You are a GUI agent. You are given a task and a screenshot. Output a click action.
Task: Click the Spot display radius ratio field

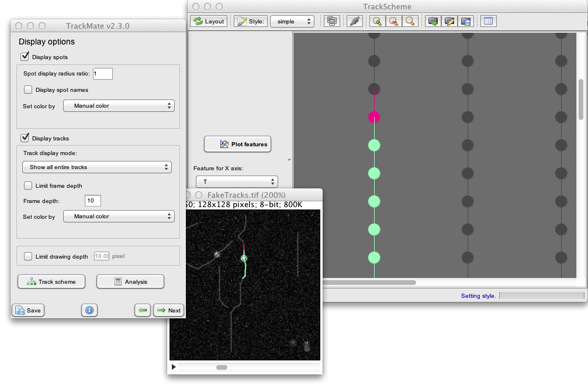(103, 74)
